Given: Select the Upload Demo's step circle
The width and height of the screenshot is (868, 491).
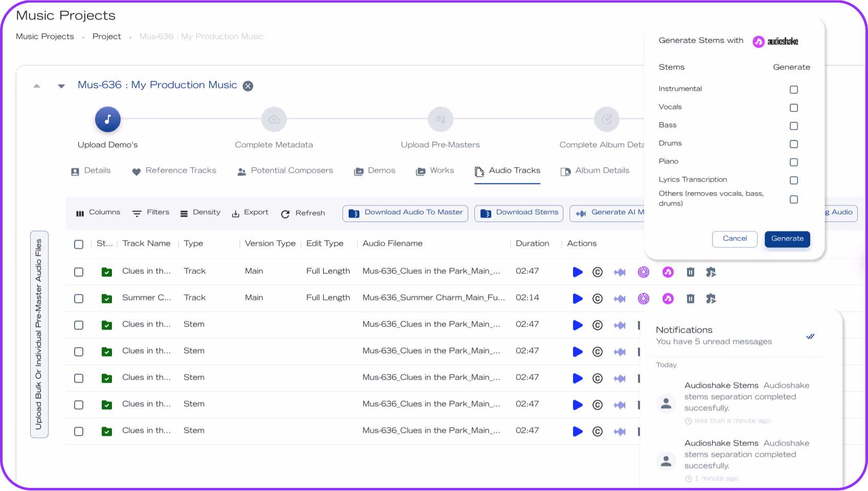Looking at the screenshot, I should (x=108, y=120).
